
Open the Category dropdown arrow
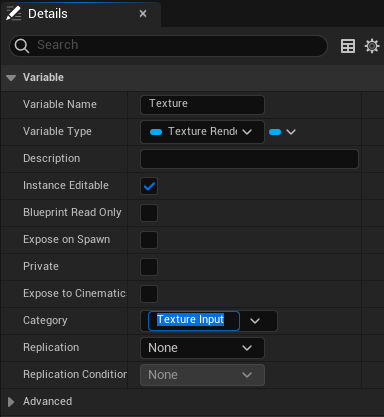pyautogui.click(x=255, y=321)
